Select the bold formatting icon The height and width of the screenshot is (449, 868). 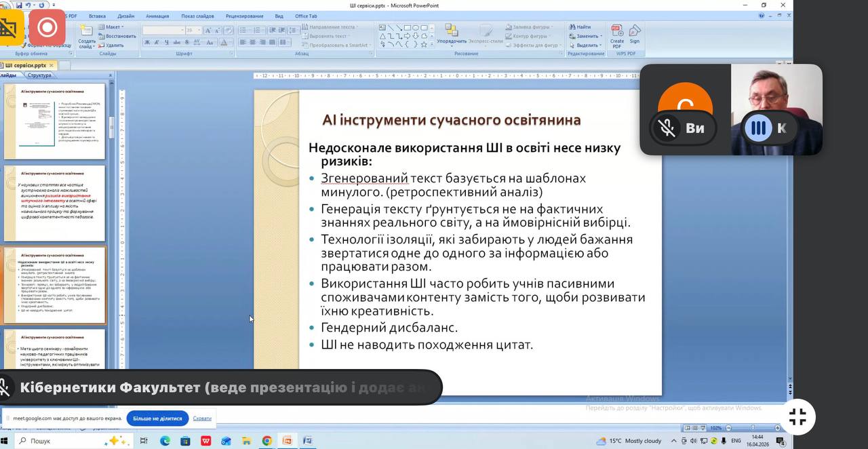pyautogui.click(x=147, y=42)
